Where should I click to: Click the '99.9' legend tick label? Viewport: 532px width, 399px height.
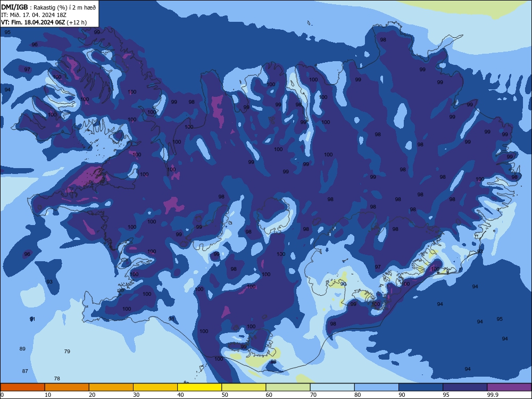(x=493, y=395)
